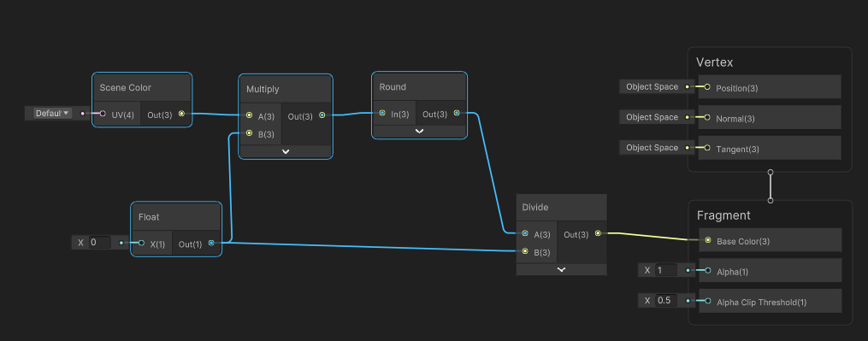Select the Fragment context title

click(723, 215)
